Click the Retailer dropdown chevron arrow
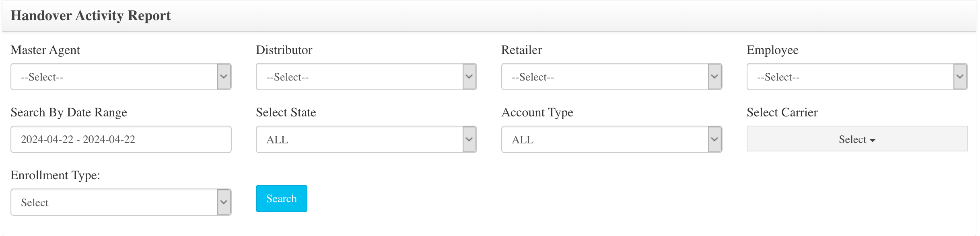 click(x=715, y=77)
